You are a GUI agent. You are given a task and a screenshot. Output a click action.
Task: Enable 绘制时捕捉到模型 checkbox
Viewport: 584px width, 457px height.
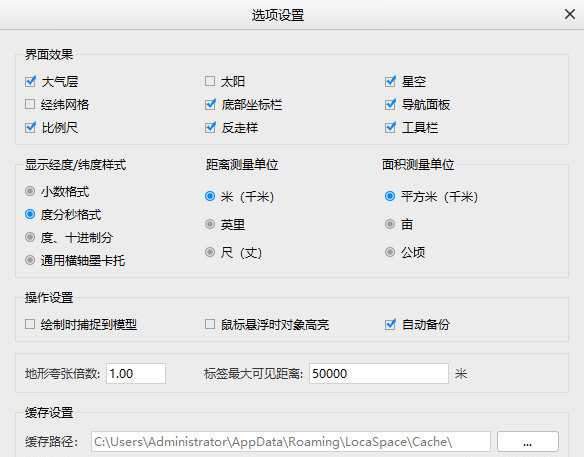(x=30, y=324)
